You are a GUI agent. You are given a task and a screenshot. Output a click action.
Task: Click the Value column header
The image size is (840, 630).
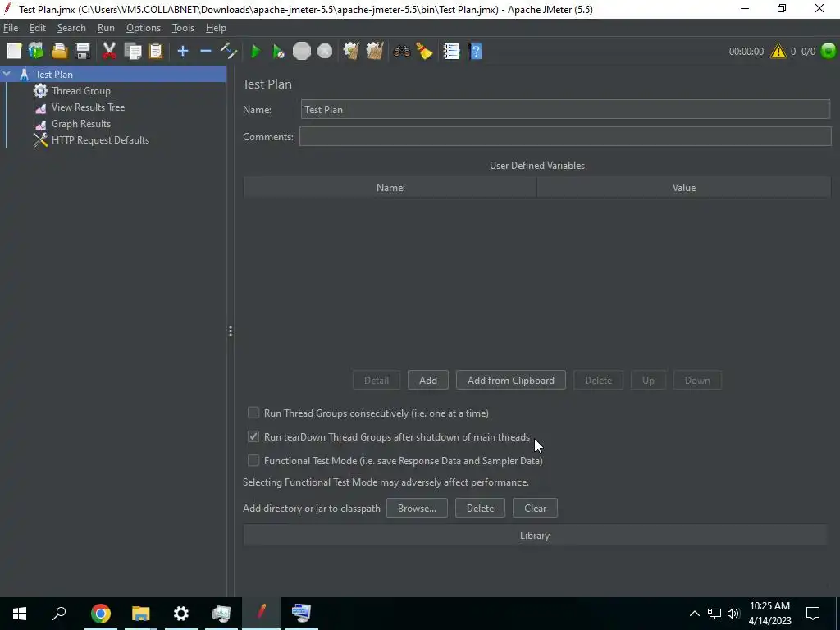click(683, 188)
